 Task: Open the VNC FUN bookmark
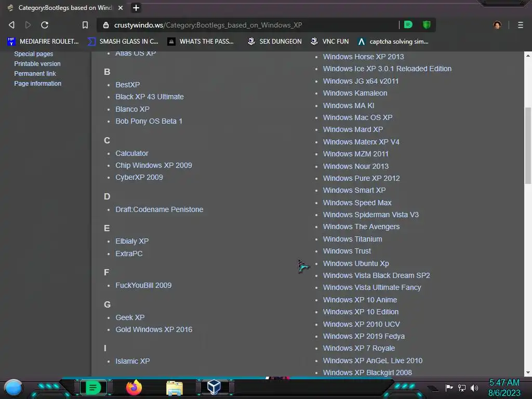330,42
